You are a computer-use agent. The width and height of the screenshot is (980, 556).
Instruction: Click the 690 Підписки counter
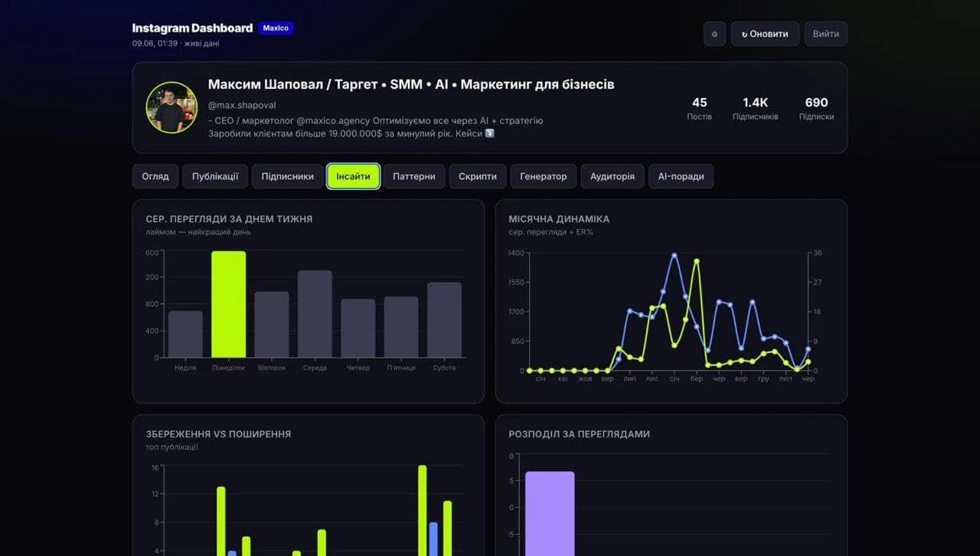tap(816, 108)
